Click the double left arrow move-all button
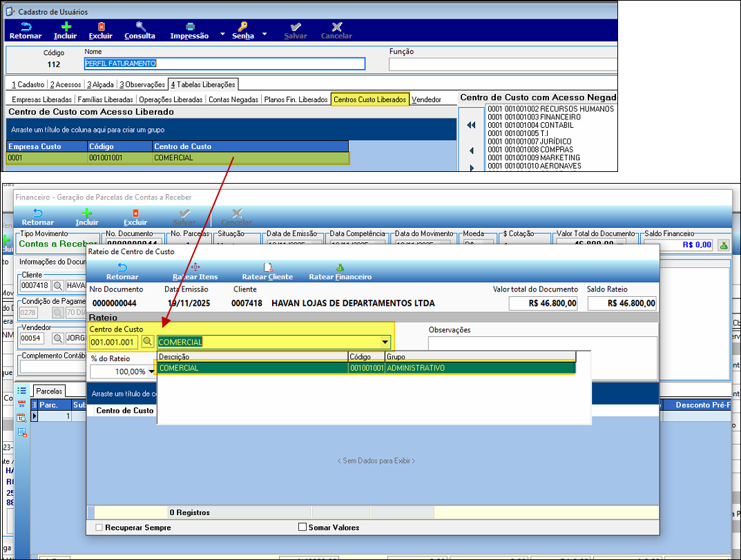The height and width of the screenshot is (560, 741). pos(471,125)
